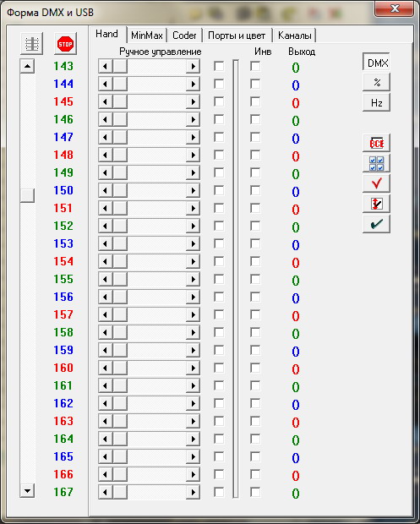The width and height of the screenshot is (420, 524).
Task: Select Hz output units button
Action: 376,102
